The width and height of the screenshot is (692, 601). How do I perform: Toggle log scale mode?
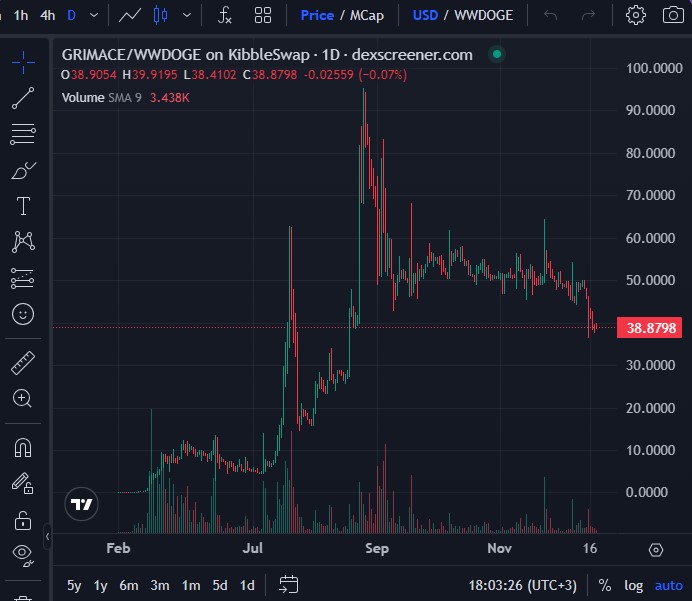pyautogui.click(x=633, y=586)
